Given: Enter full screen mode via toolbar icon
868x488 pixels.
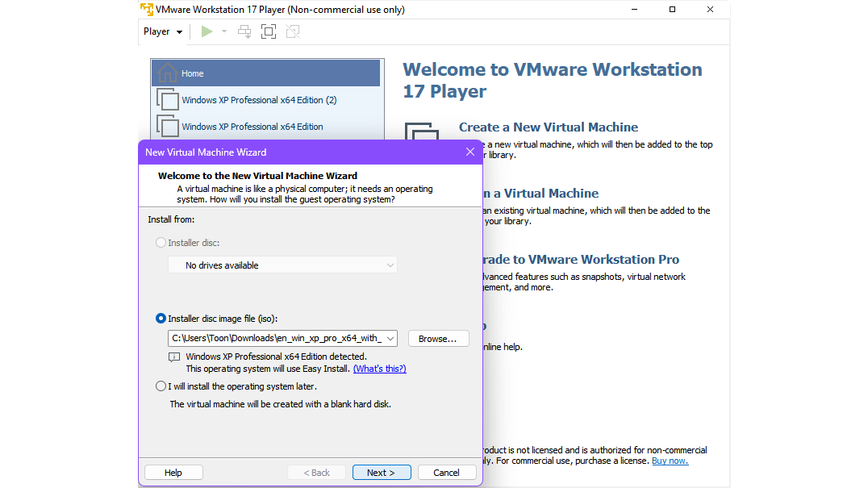Looking at the screenshot, I should pyautogui.click(x=269, y=31).
